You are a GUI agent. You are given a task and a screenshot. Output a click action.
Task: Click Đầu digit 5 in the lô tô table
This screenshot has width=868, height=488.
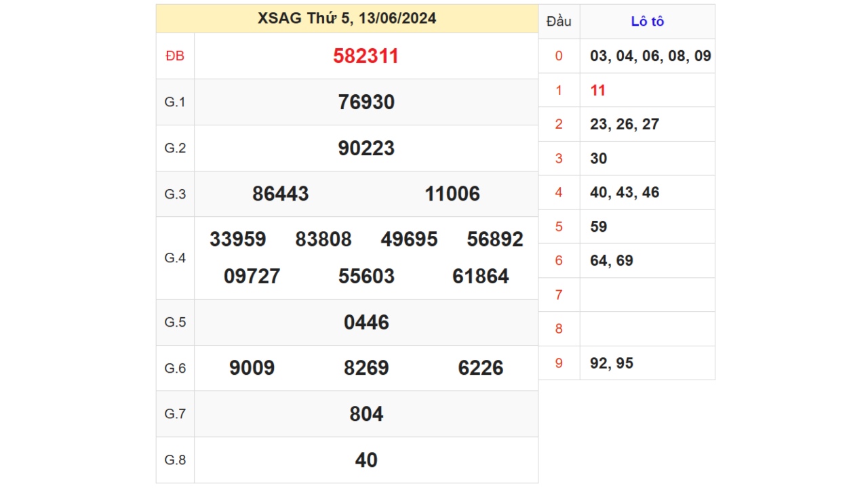click(559, 226)
